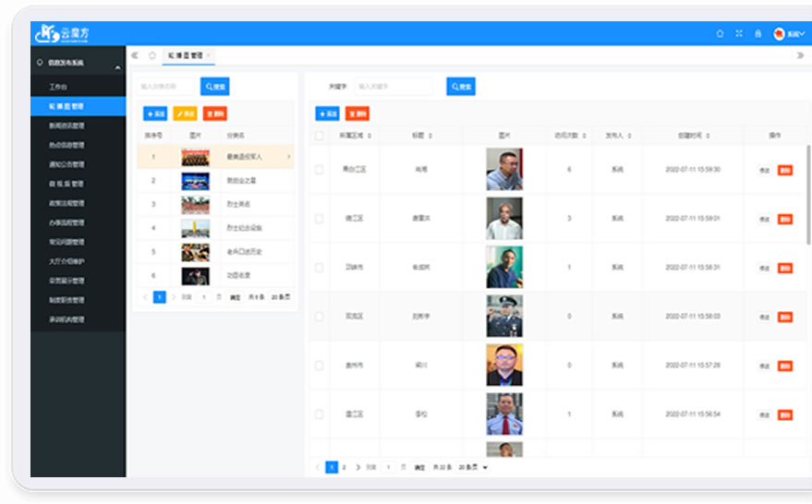This screenshot has height=504, width=812.
Task: Select the second item under the sidebar group
Action: [67, 106]
